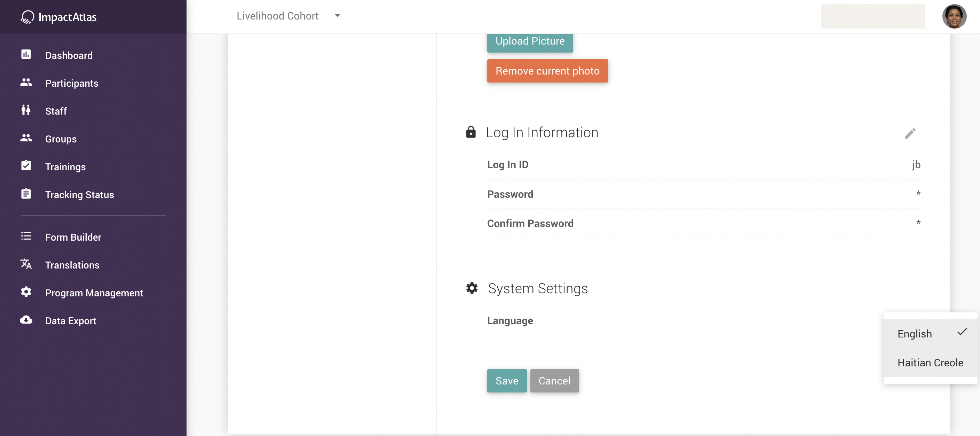Image resolution: width=980 pixels, height=436 pixels.
Task: Click the ImpactAtlas logo
Action: pos(59,17)
